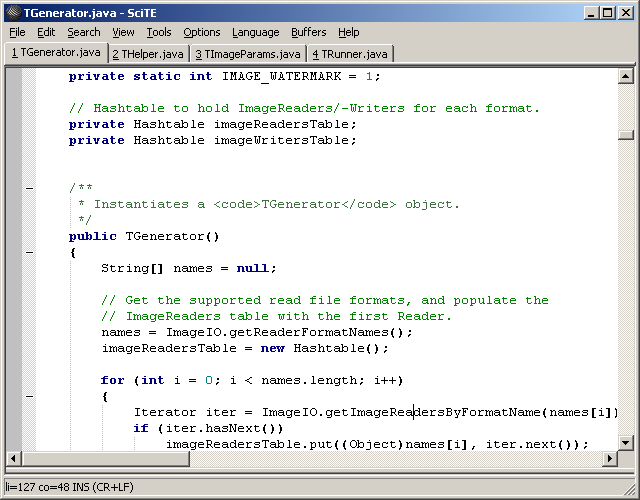The height and width of the screenshot is (500, 640).
Task: Click the imageReadersTable.put statement
Action: (x=377, y=444)
